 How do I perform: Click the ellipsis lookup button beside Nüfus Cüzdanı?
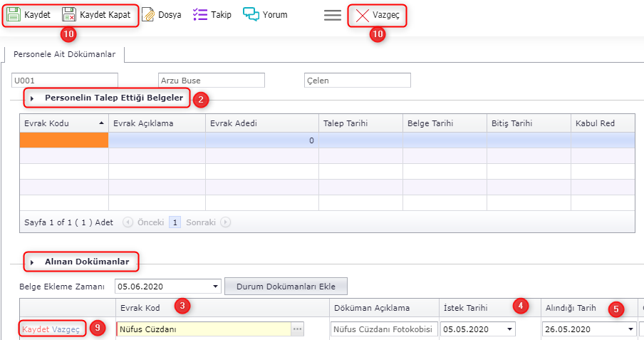[298, 329]
